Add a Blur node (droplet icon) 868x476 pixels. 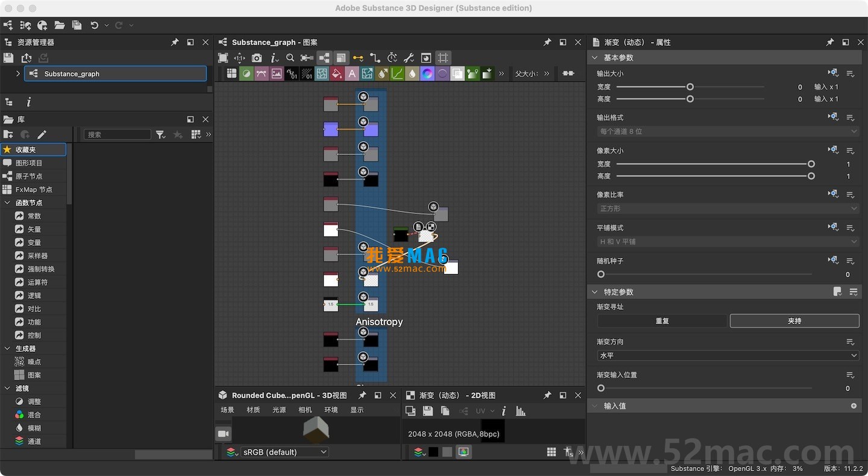(x=412, y=74)
